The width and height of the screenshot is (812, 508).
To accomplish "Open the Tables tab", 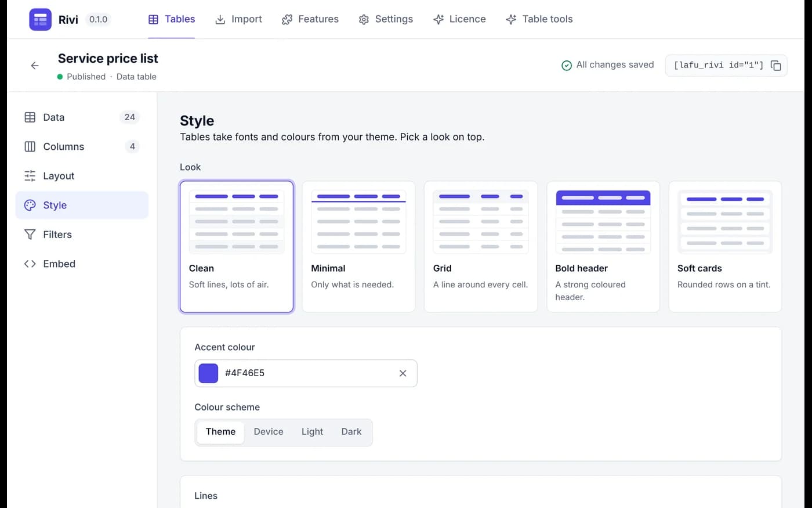I will coord(172,19).
